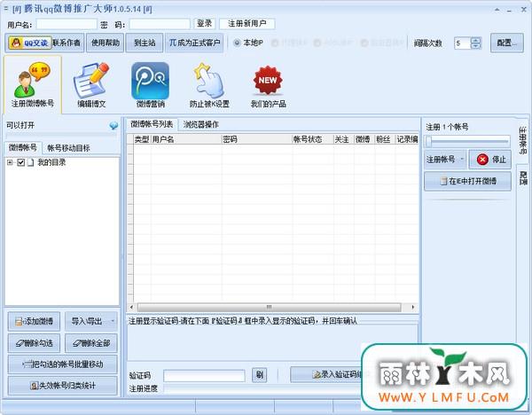Click the 密码 column header
The image size is (532, 415).
(257, 139)
